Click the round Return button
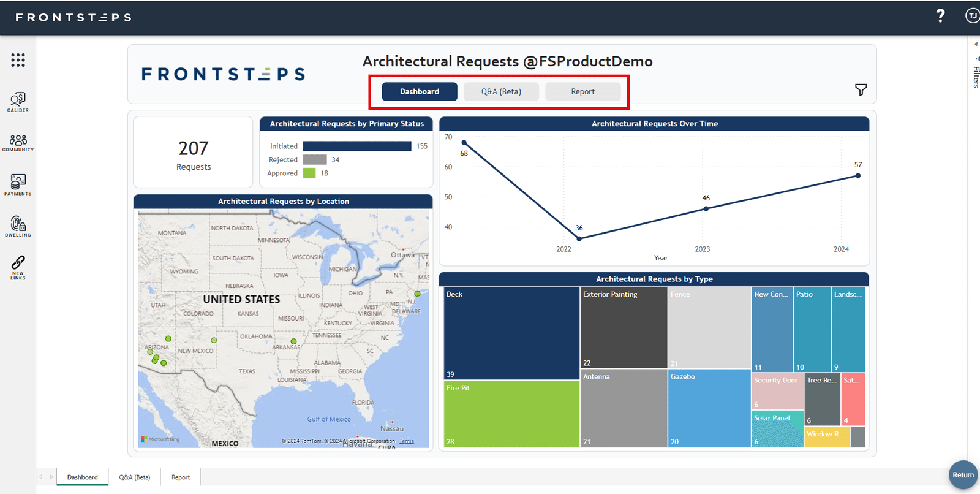The image size is (980, 494). pyautogui.click(x=963, y=475)
